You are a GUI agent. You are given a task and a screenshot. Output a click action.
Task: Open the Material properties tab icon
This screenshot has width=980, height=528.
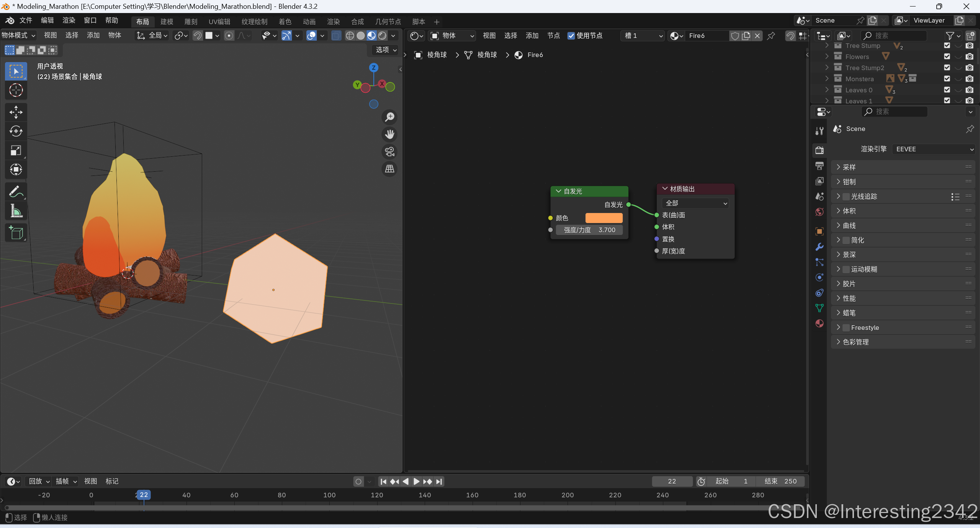(x=820, y=324)
